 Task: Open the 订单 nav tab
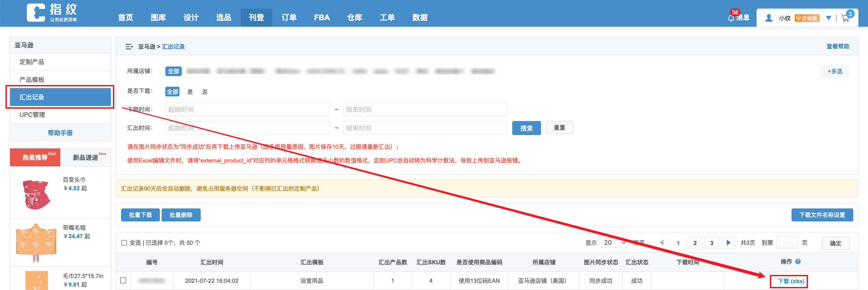click(x=289, y=17)
